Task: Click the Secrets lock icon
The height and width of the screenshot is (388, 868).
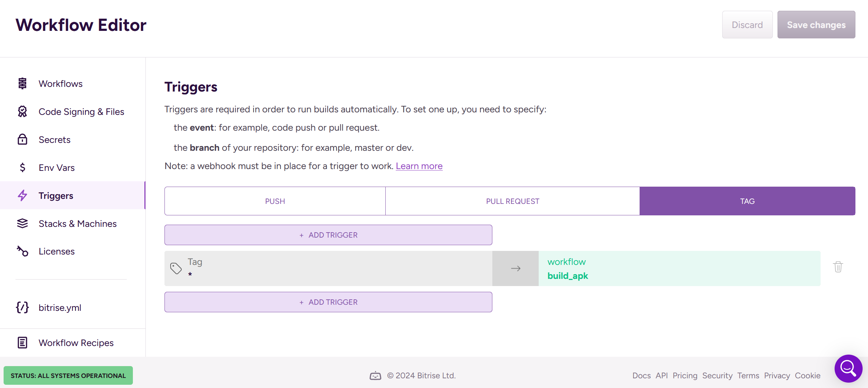Action: tap(22, 140)
